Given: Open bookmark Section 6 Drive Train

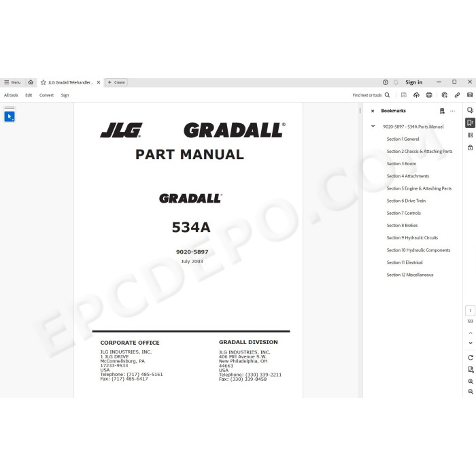Looking at the screenshot, I should tap(406, 201).
